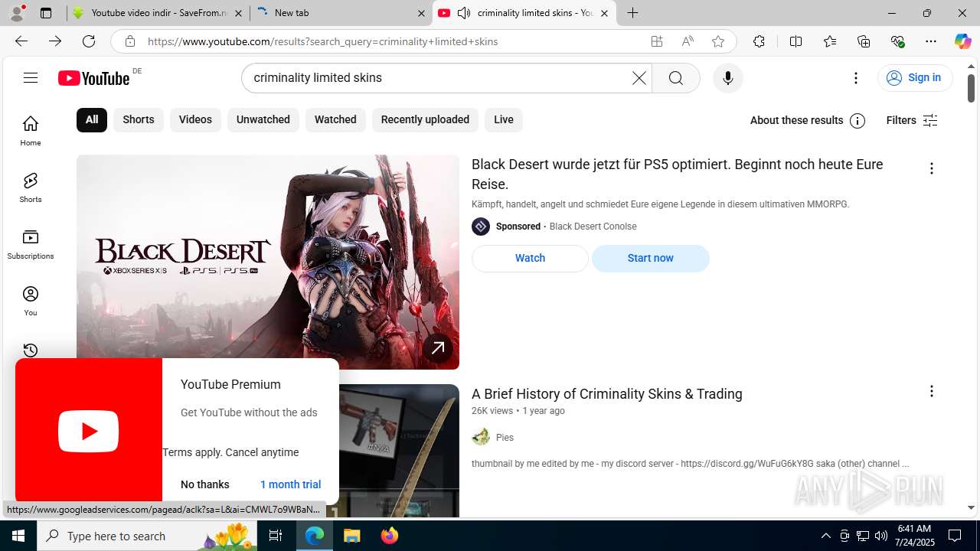Open Shorts in the sidebar
This screenshot has height=551, width=980.
click(31, 187)
